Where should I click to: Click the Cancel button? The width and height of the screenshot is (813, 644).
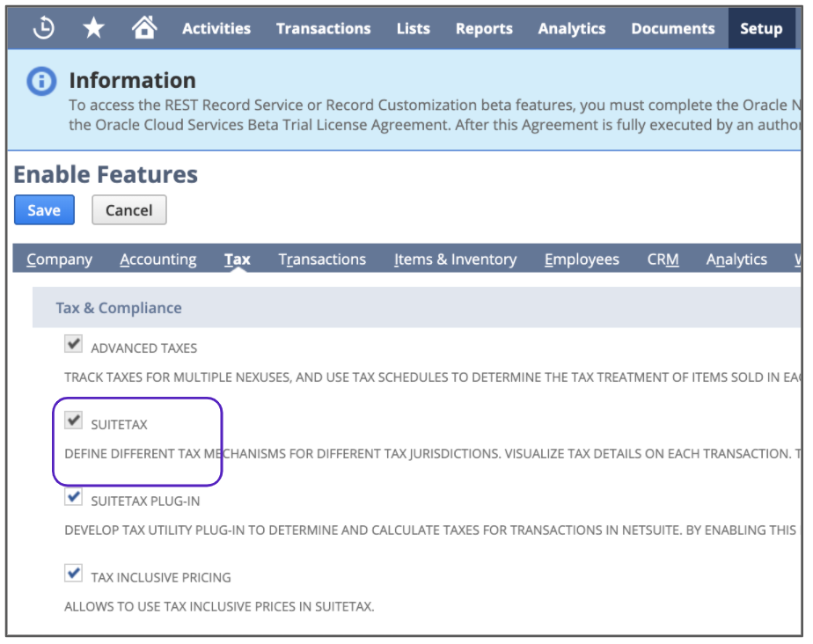128,210
